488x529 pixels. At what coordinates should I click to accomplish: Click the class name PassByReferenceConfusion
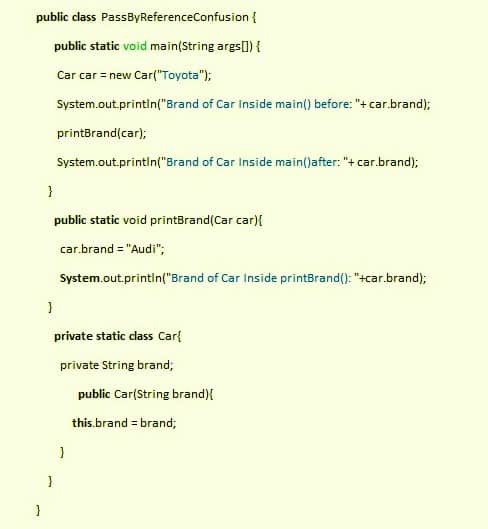[175, 17]
